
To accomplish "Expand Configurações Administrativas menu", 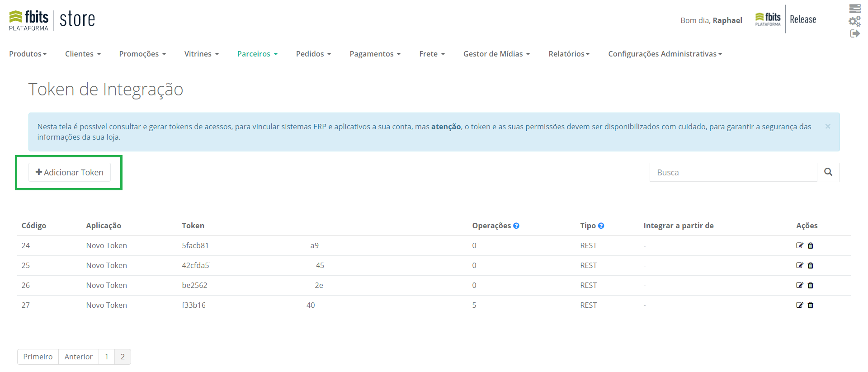I will tap(665, 54).
